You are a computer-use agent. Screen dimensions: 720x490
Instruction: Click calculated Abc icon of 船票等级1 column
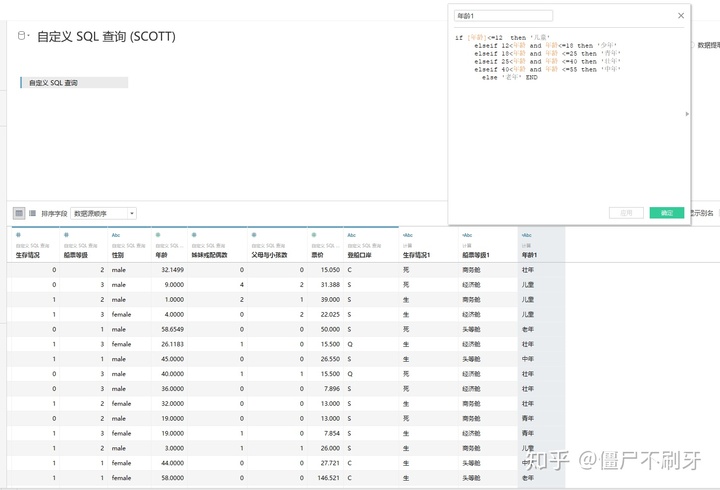click(x=467, y=235)
